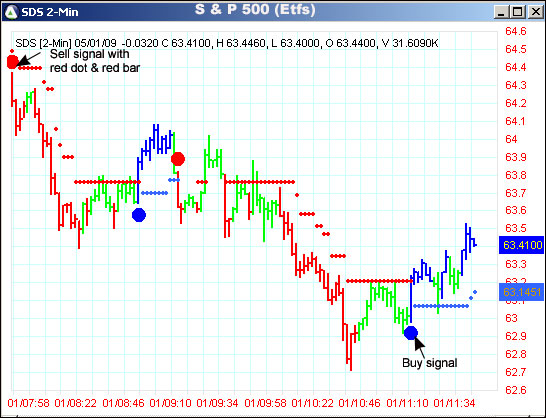This screenshot has height=418, width=546.
Task: Click the 63.5 price axis label
Action: (x=516, y=228)
